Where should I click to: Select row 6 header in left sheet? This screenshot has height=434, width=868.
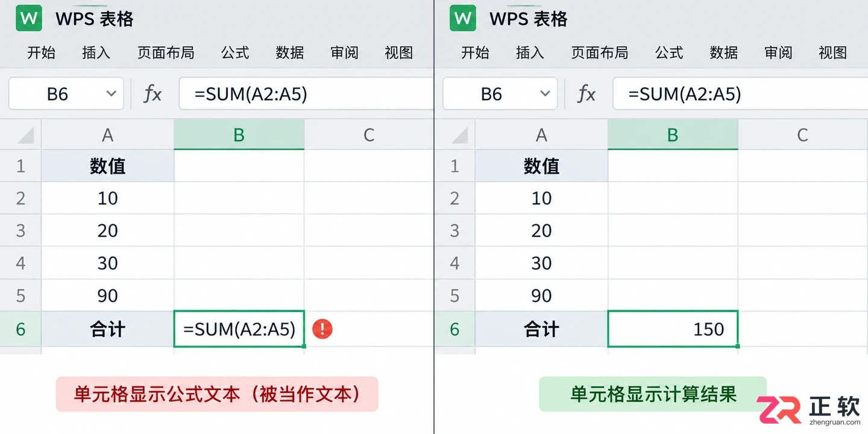tap(20, 329)
